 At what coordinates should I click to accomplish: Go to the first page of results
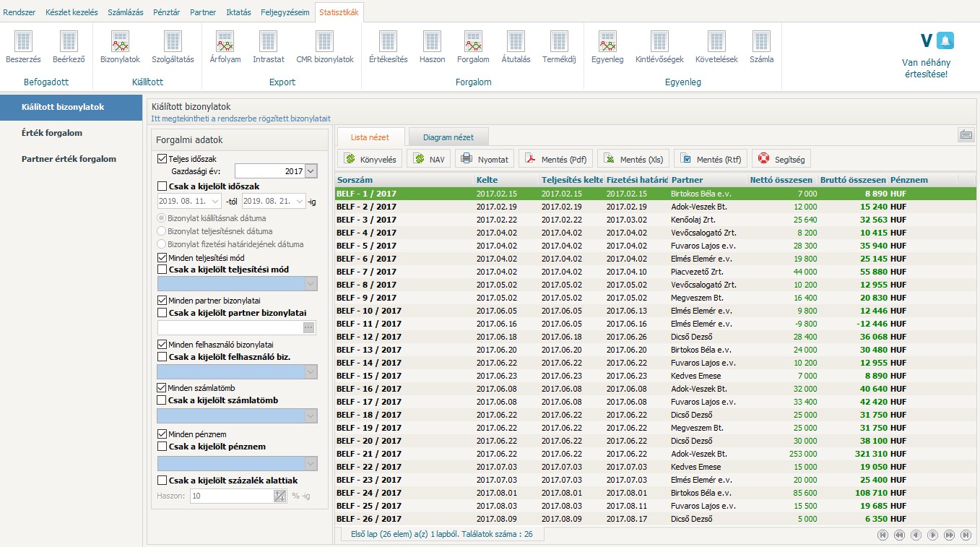pos(883,535)
